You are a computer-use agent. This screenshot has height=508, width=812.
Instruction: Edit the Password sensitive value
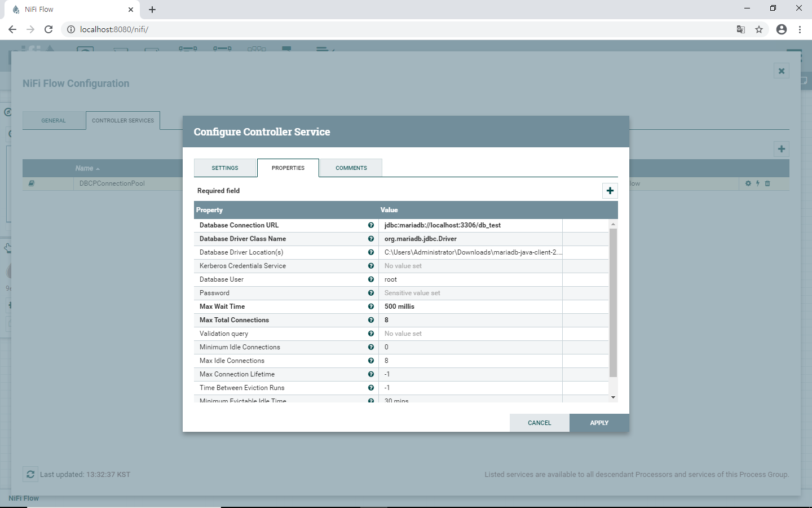point(471,293)
